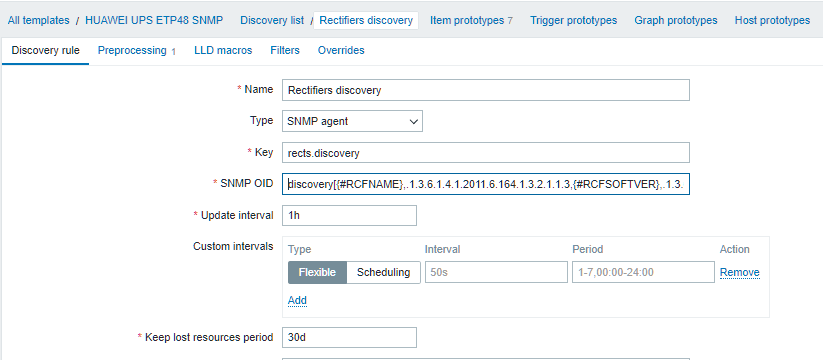Open the HUAWEI UPS ETP48 SNMP template link
This screenshot has height=360, width=823.
point(154,20)
